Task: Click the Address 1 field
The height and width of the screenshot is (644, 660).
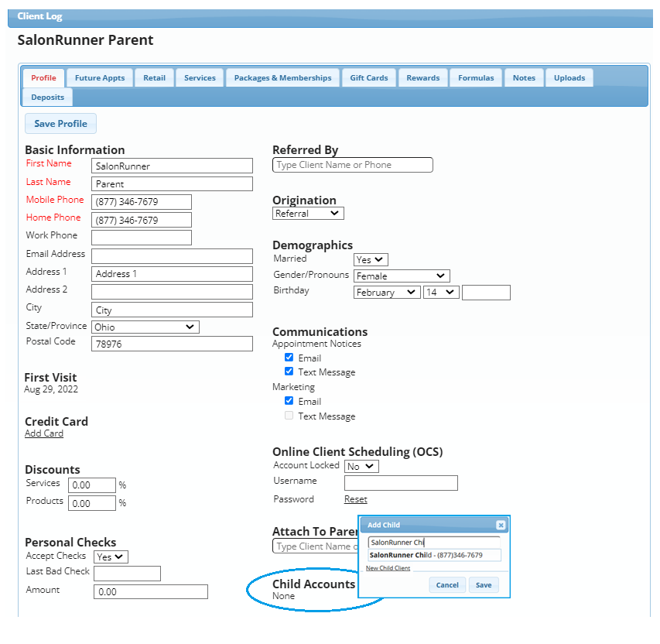Action: pyautogui.click(x=172, y=274)
